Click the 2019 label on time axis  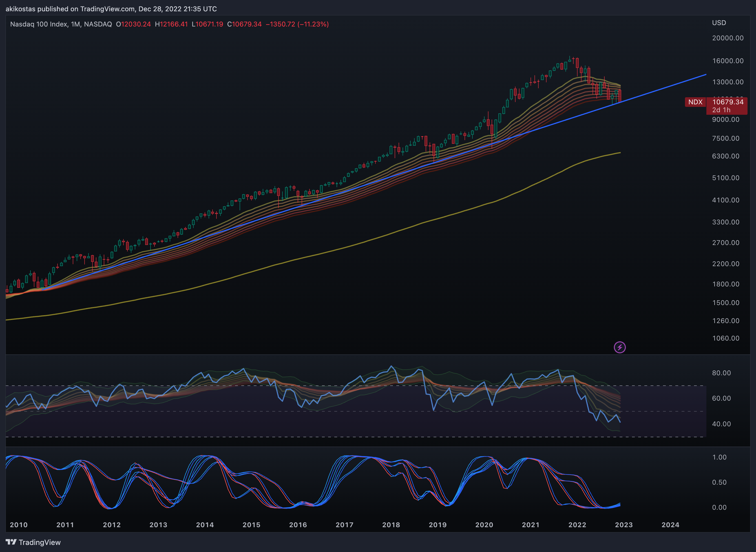438,525
